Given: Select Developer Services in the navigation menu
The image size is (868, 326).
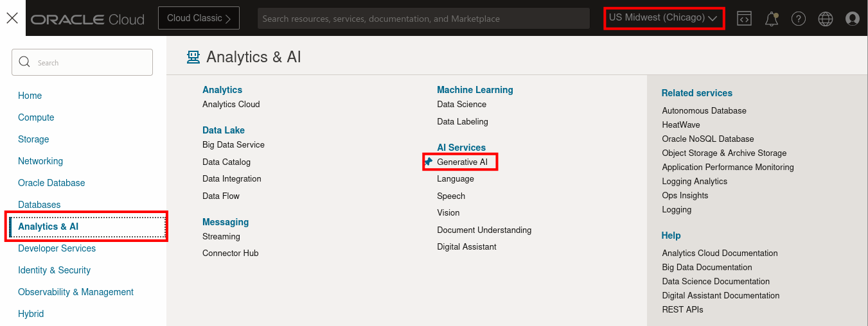Looking at the screenshot, I should tap(57, 248).
